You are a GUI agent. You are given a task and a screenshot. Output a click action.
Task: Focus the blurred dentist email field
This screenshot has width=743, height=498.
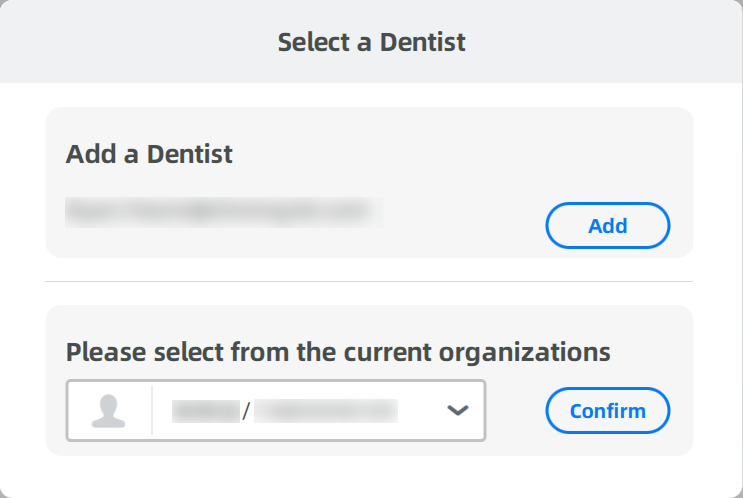point(224,212)
